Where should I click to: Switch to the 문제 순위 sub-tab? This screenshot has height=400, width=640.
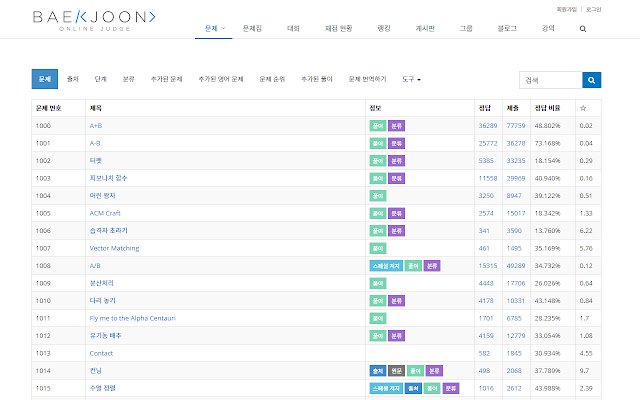pos(272,79)
